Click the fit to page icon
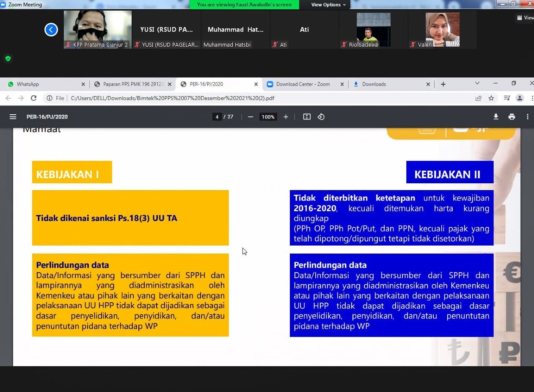Image resolution: width=534 pixels, height=392 pixels. click(x=307, y=117)
